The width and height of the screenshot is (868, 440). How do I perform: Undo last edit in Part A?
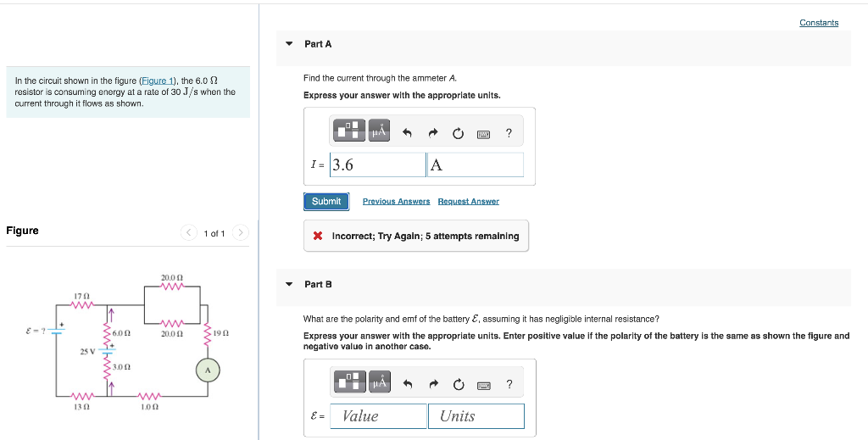pyautogui.click(x=407, y=133)
